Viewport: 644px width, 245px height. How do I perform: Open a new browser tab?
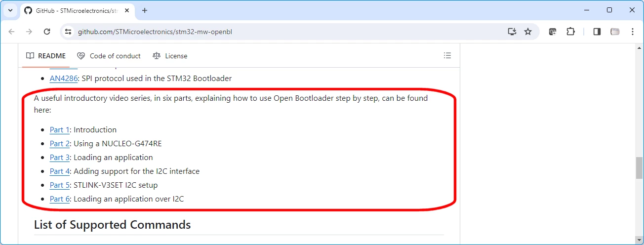pyautogui.click(x=145, y=10)
